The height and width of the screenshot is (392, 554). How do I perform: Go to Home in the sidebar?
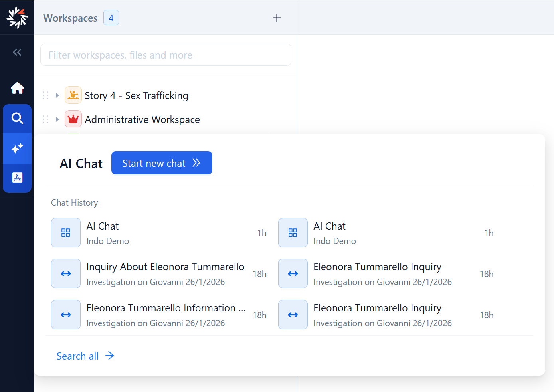click(x=17, y=88)
